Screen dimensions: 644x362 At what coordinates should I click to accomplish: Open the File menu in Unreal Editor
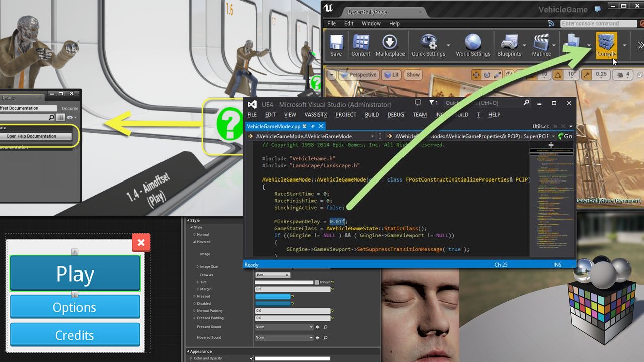[331, 23]
